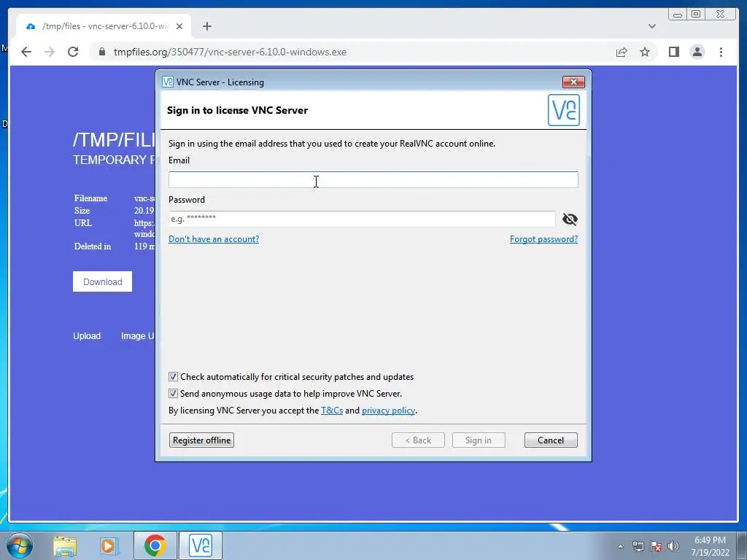Open the Upload link on tmpfiles page
The width and height of the screenshot is (747, 560).
tap(87, 335)
